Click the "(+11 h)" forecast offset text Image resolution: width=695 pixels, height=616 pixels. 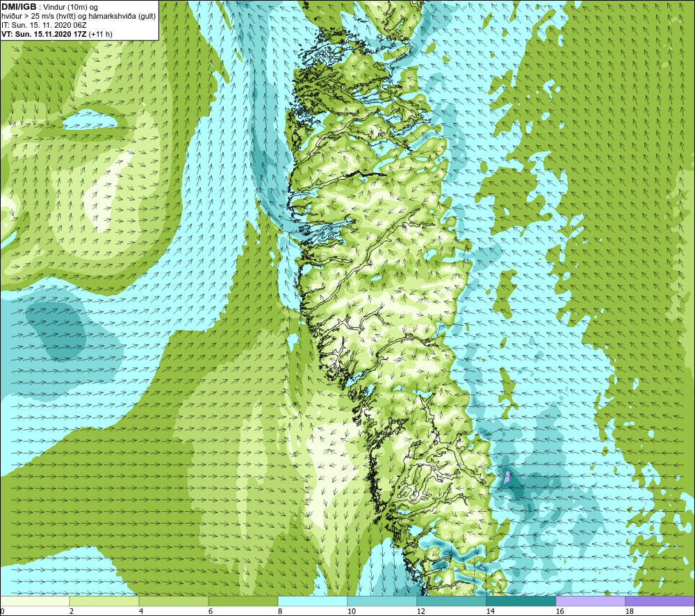101,34
